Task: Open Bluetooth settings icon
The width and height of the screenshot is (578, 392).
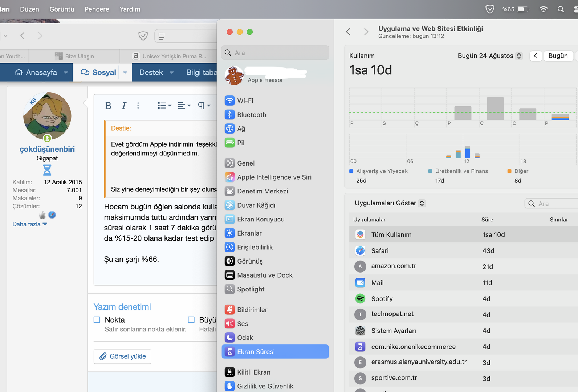Action: (229, 115)
